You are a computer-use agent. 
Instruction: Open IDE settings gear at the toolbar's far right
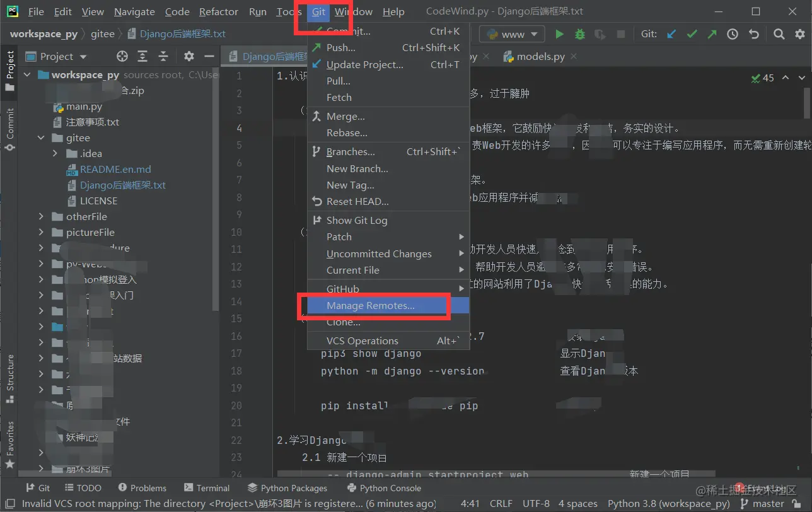tap(799, 34)
